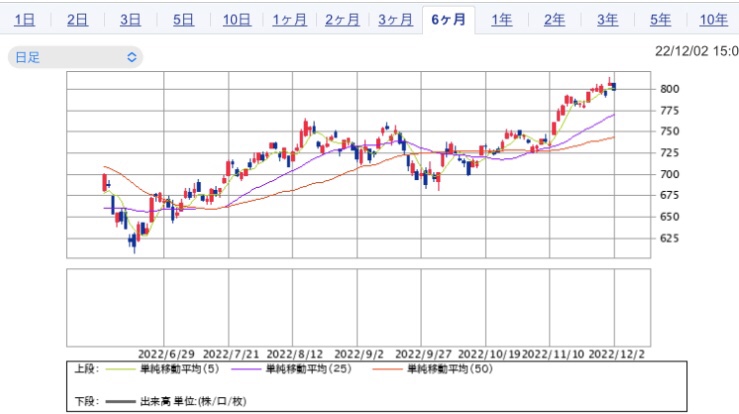Click the 2022/6/29 date axis label
Viewport: 739px width, 414px height.
[x=166, y=354]
